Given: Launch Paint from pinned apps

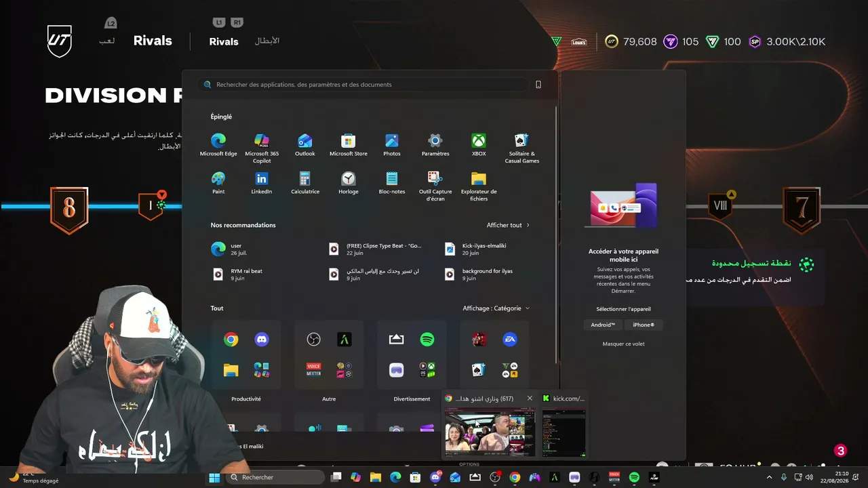Looking at the screenshot, I should pos(218,183).
